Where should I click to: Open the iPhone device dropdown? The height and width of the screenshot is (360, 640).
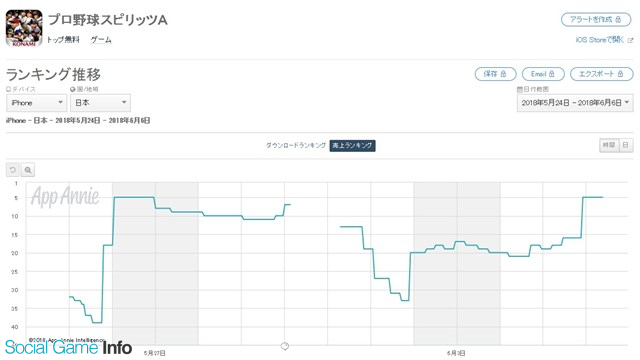tap(36, 103)
